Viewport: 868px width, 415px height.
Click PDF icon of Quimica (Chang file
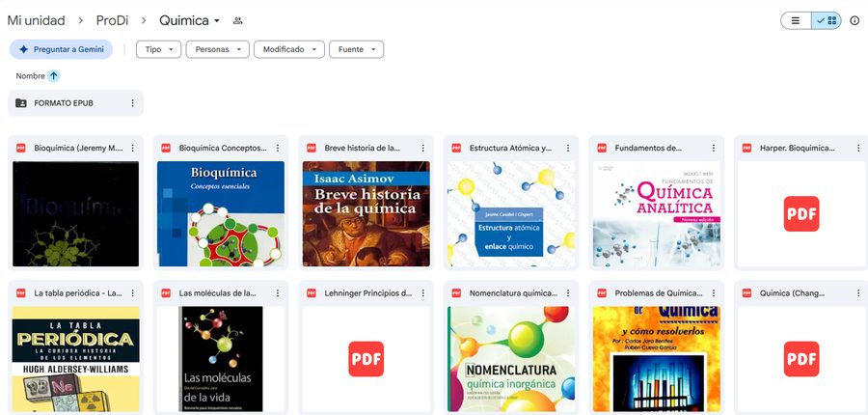(746, 293)
